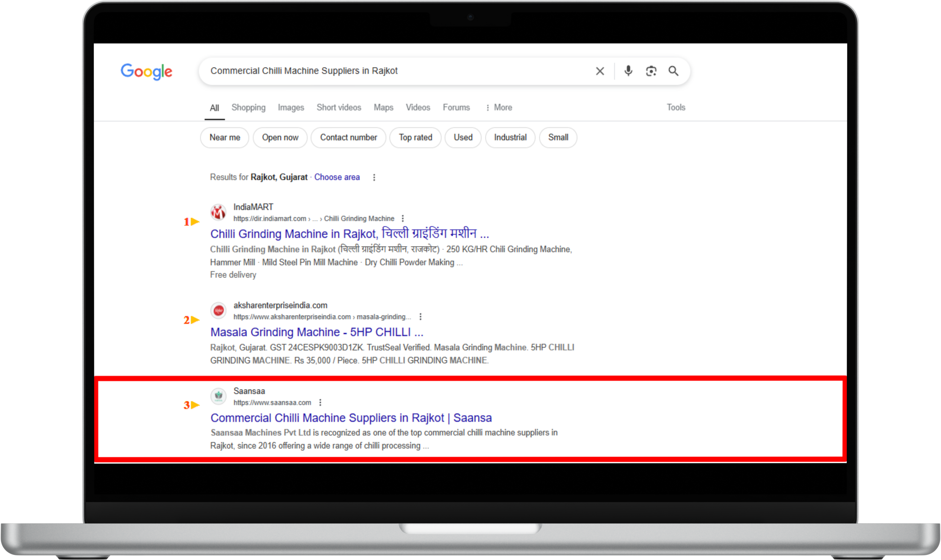This screenshot has height=560, width=941.
Task: Click the Choose area link
Action: [x=337, y=177]
